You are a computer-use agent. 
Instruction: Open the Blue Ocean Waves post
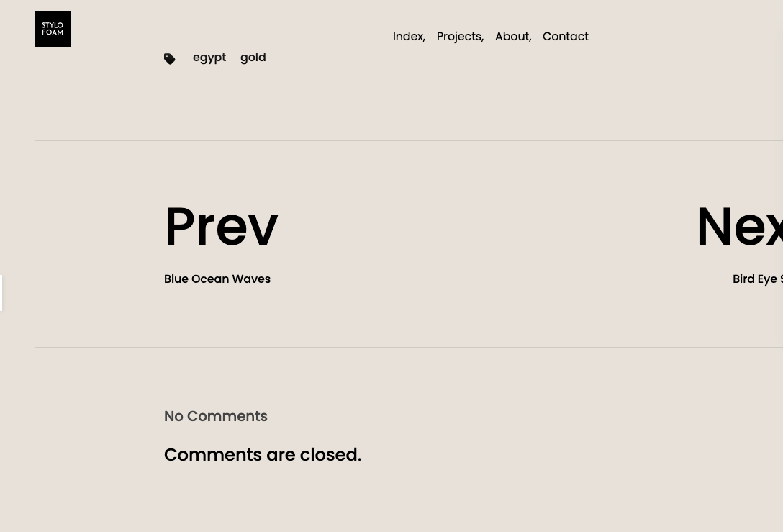pyautogui.click(x=217, y=279)
